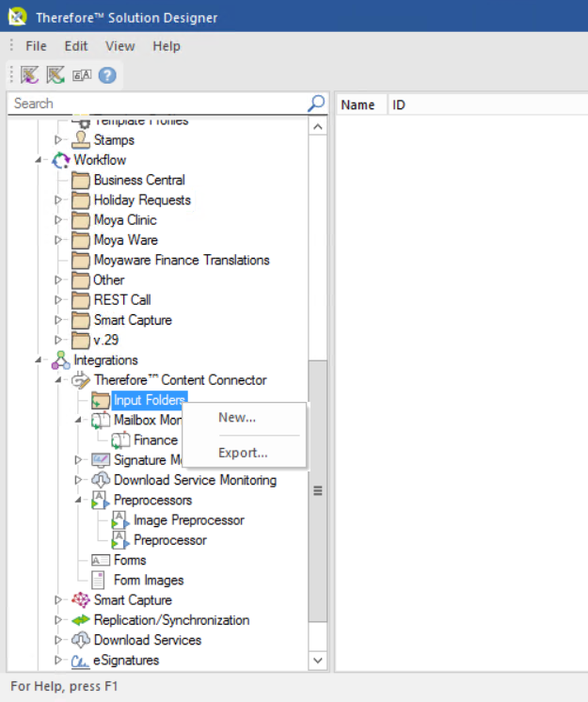Click the tree scrollbar down arrow
588x702 pixels.
318,661
